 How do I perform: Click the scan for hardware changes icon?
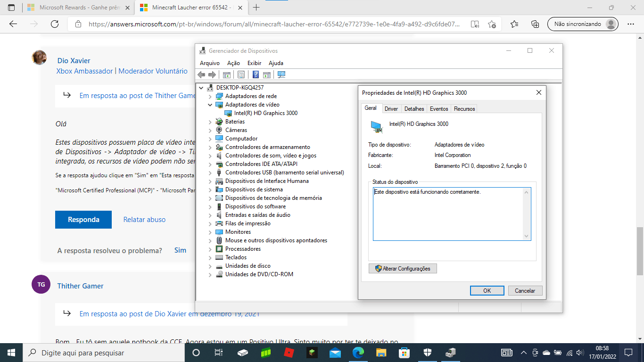281,74
